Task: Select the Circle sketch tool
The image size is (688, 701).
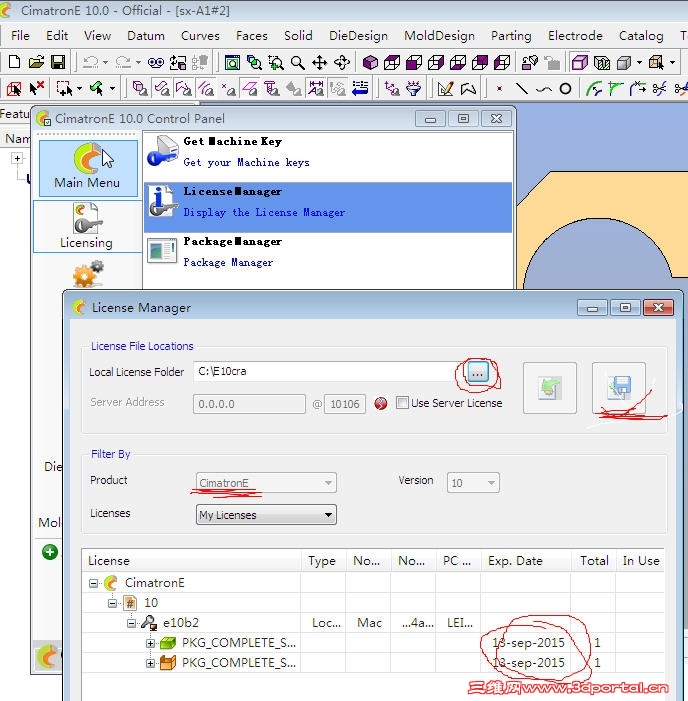Action: click(565, 89)
